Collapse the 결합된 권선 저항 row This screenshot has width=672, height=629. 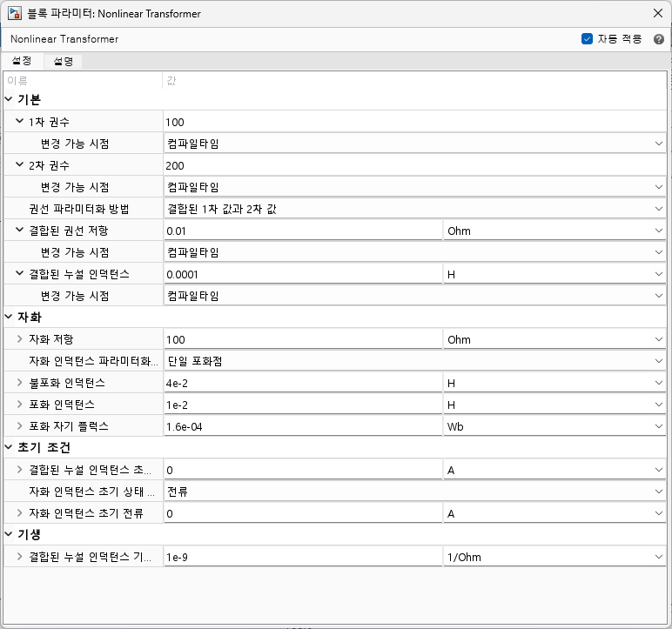20,230
